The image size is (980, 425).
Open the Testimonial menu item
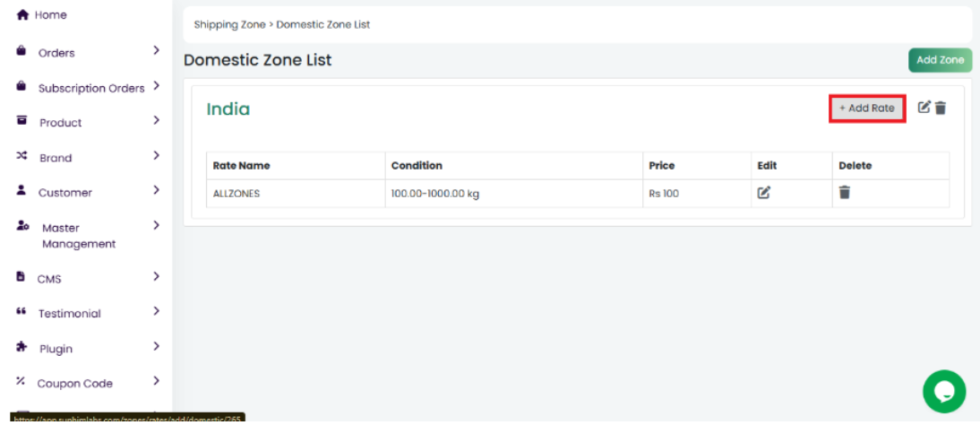point(69,314)
